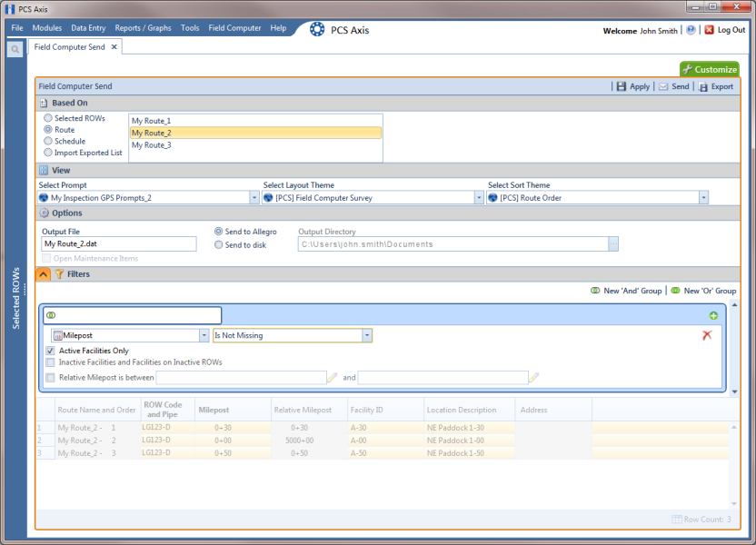Click the Send envelope icon
Screen dimensions: 756x545
(663, 86)
